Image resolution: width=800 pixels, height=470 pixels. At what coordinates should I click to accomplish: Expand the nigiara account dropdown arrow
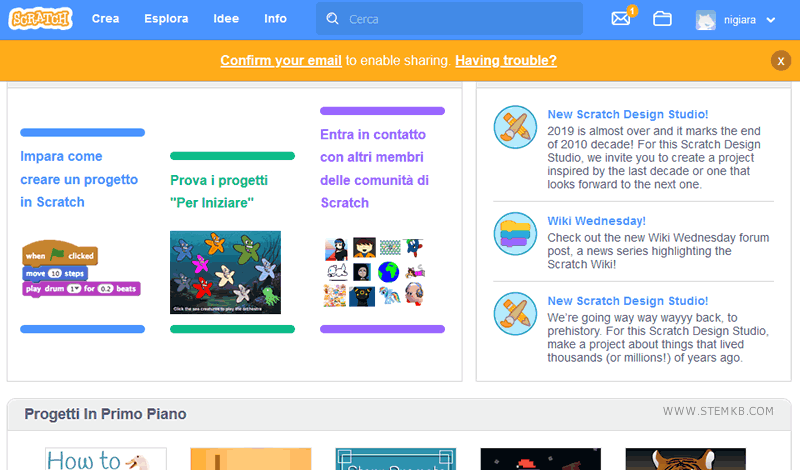tap(771, 20)
